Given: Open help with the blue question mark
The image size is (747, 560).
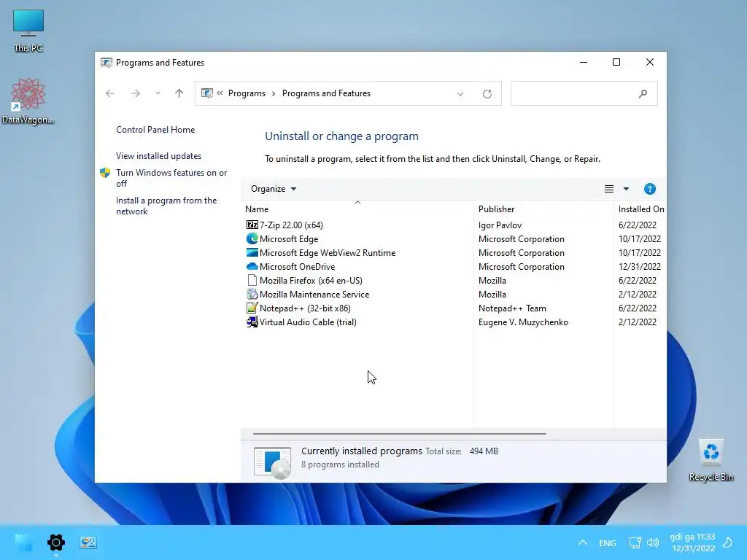Looking at the screenshot, I should click(x=649, y=189).
